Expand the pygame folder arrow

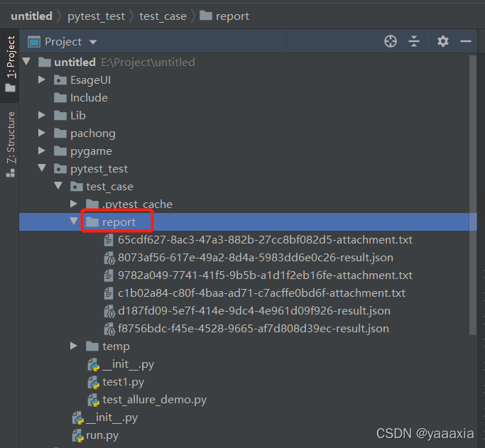tap(42, 151)
